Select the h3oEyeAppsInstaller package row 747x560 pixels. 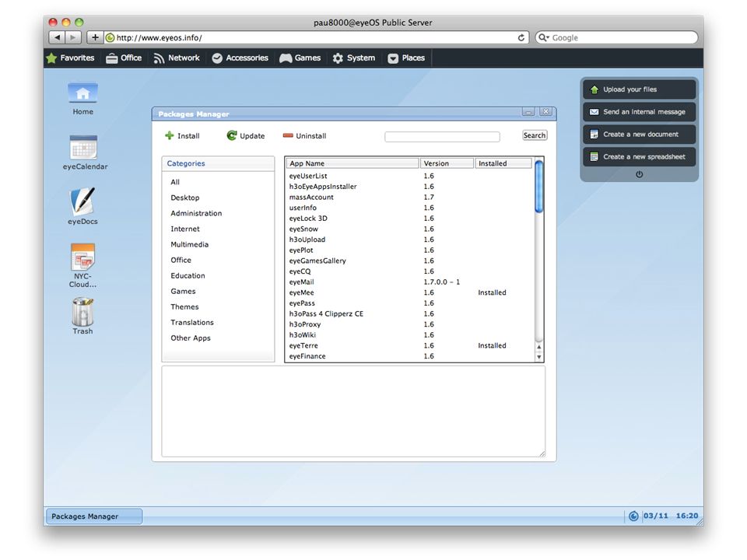[x=410, y=187]
